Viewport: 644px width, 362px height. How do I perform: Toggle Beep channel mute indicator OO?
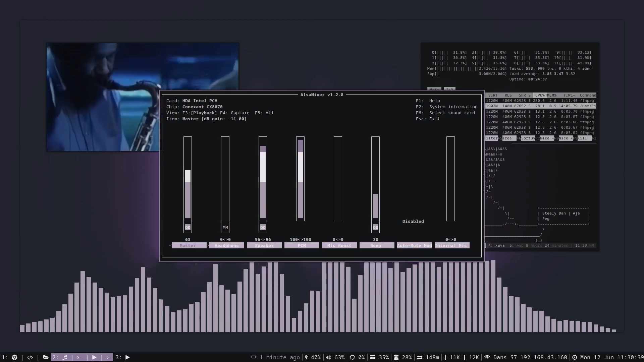(375, 227)
